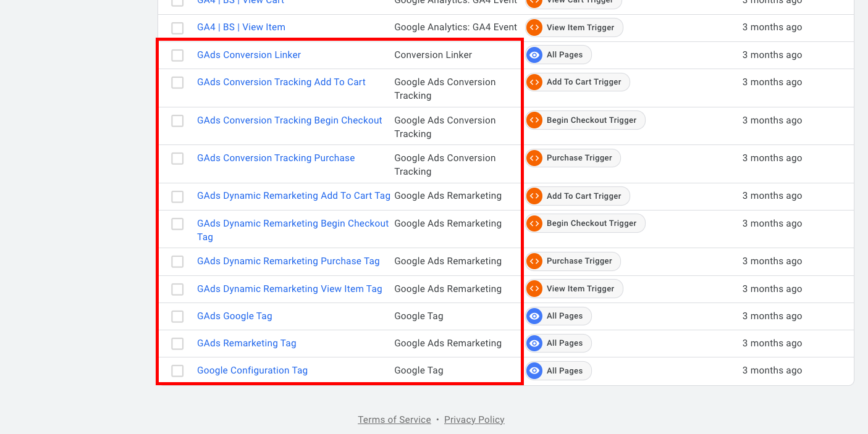The height and width of the screenshot is (434, 868).
Task: Click "3 months ago" for GA4 | BS | View Item
Action: tap(772, 27)
